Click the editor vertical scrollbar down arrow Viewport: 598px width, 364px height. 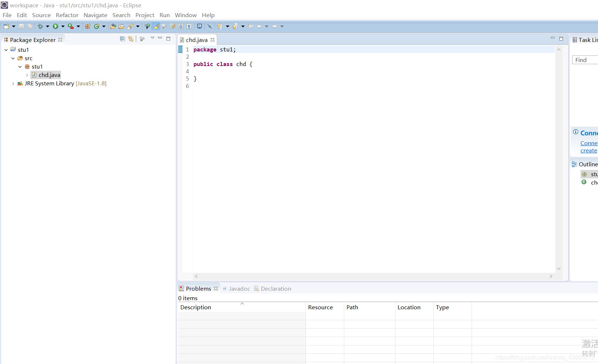pos(559,268)
